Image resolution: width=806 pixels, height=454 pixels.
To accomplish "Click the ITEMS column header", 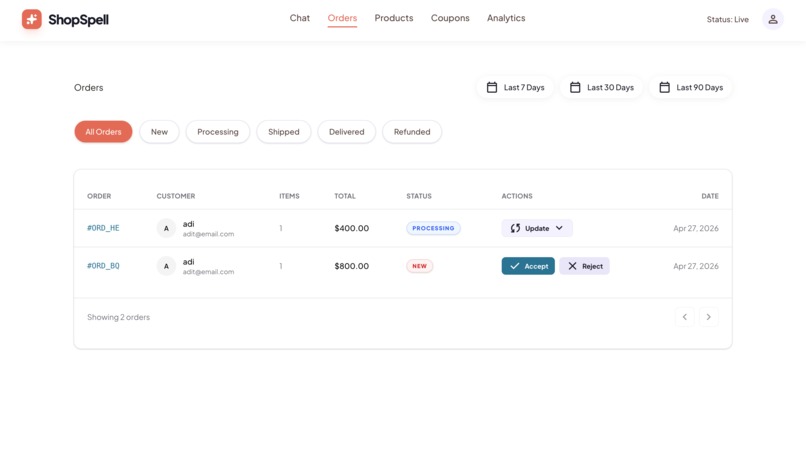I will pos(289,196).
